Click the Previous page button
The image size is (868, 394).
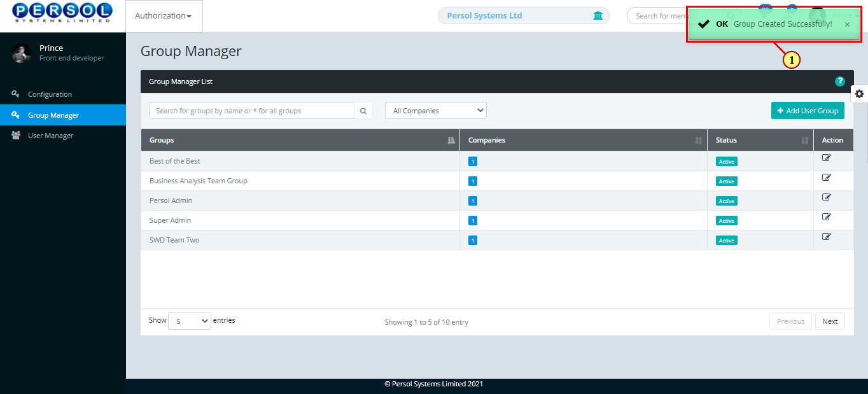click(790, 321)
